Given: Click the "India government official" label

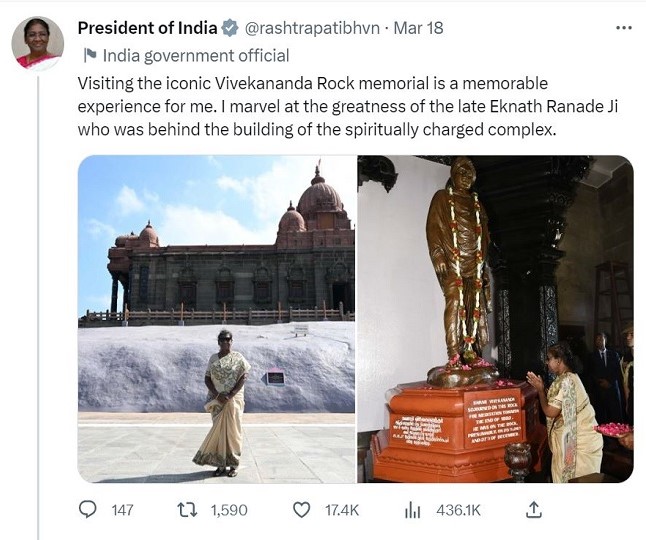Looking at the screenshot, I should point(196,56).
